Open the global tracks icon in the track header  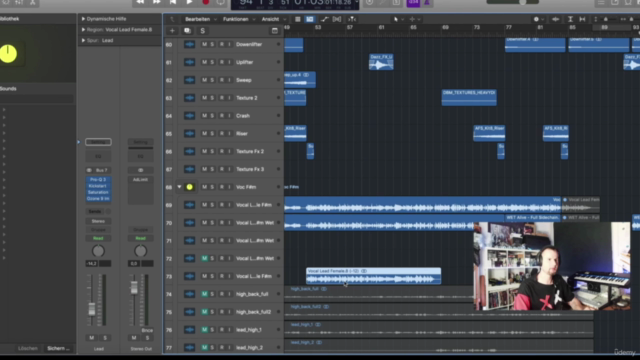(275, 31)
